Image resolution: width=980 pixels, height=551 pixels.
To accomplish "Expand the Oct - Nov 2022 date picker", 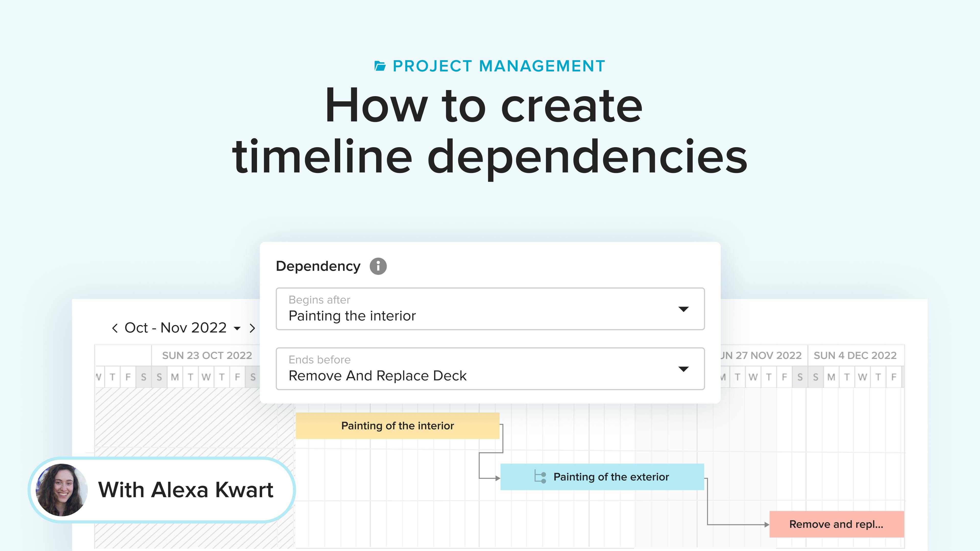I will [x=237, y=329].
